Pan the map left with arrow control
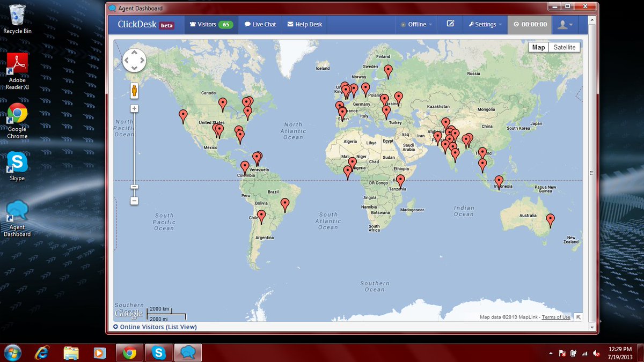This screenshot has height=362, width=644. tap(127, 61)
